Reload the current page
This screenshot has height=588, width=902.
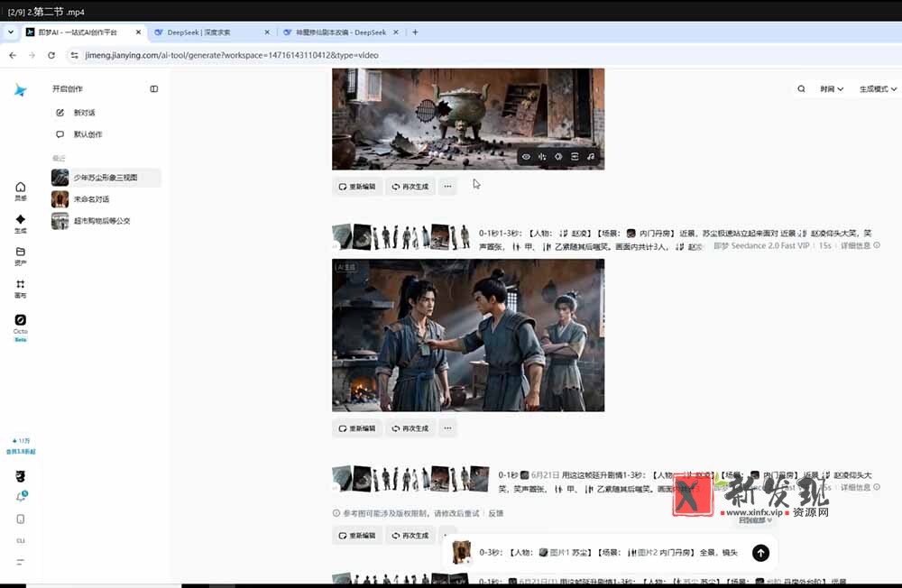[x=51, y=55]
